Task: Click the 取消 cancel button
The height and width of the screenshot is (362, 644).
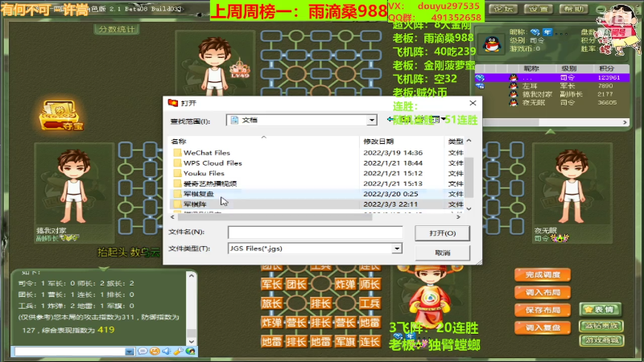Action: pyautogui.click(x=442, y=253)
